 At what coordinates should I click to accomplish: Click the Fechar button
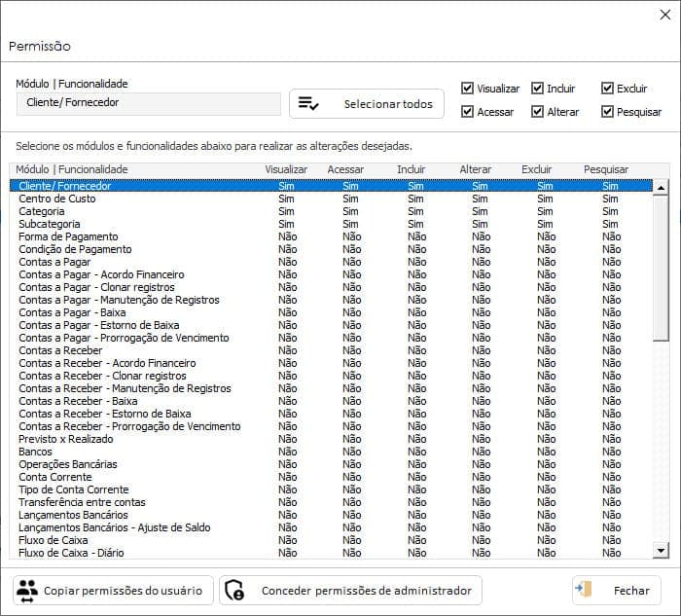click(617, 591)
